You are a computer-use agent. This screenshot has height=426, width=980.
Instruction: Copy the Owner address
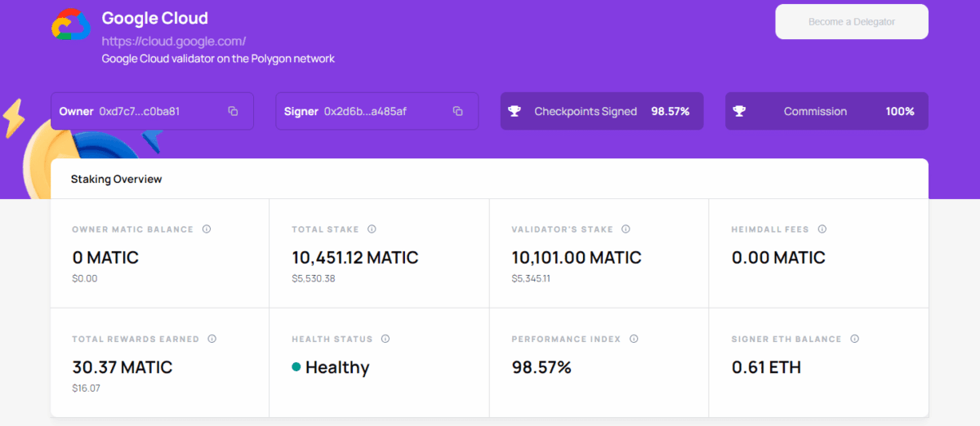point(233,111)
